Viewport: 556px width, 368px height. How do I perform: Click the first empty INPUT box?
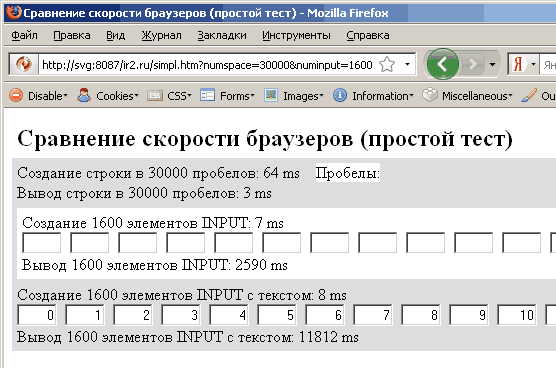[41, 242]
